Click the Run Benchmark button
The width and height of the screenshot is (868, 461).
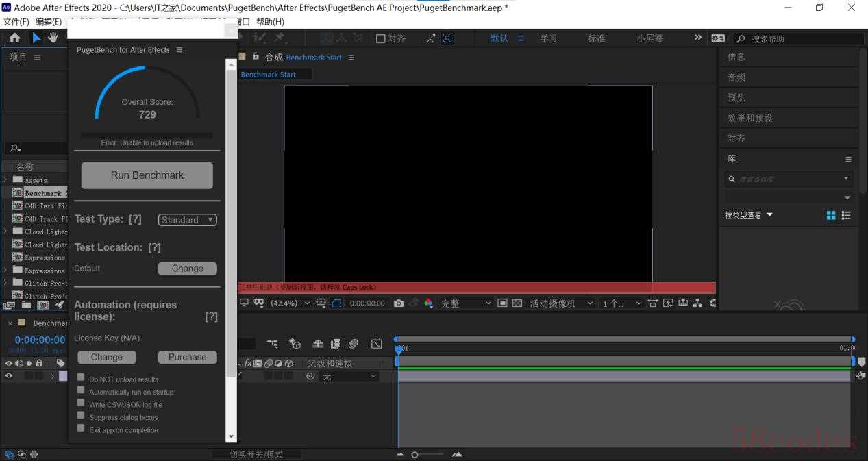pyautogui.click(x=147, y=175)
